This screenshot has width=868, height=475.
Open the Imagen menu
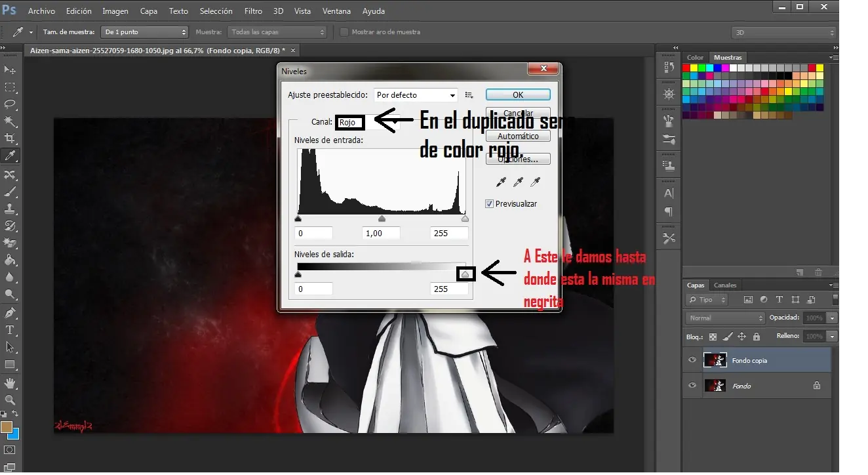(x=115, y=11)
